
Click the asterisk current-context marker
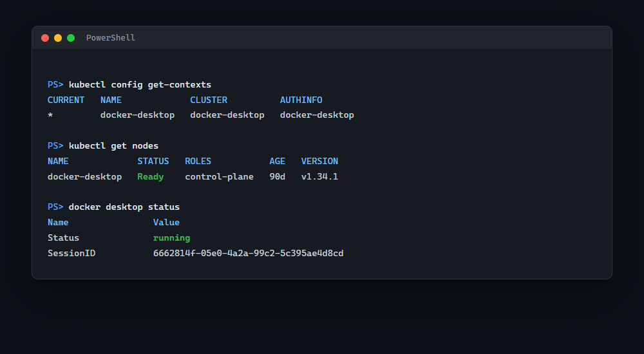50,115
